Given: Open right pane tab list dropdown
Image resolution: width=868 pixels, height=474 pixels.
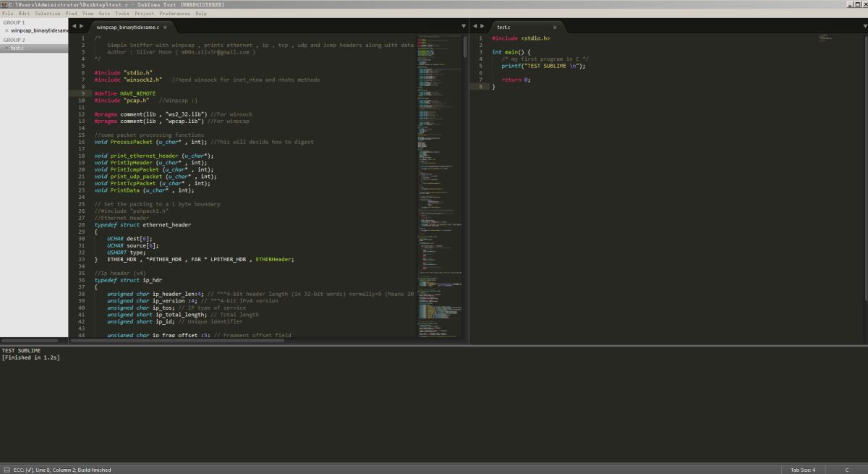Looking at the screenshot, I should 864,26.
